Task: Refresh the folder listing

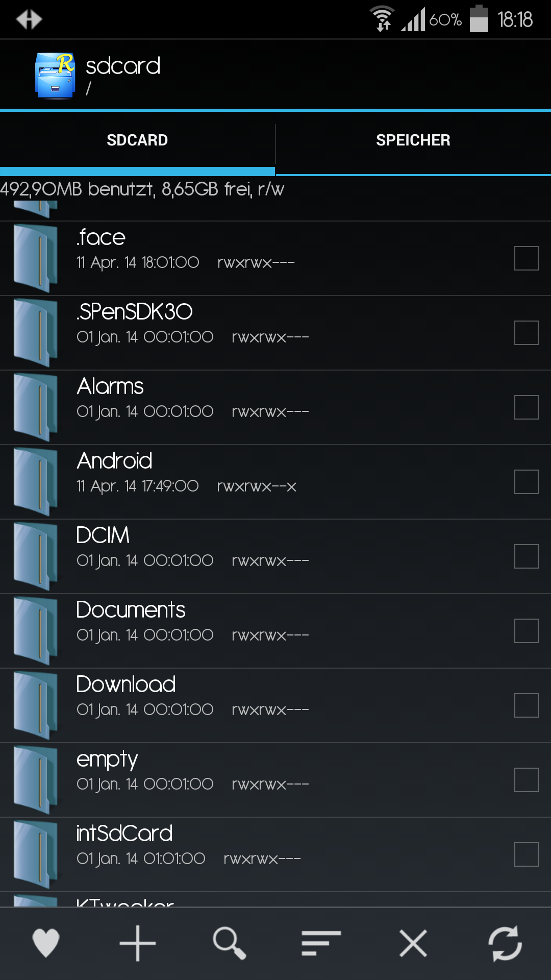Action: coord(505,943)
